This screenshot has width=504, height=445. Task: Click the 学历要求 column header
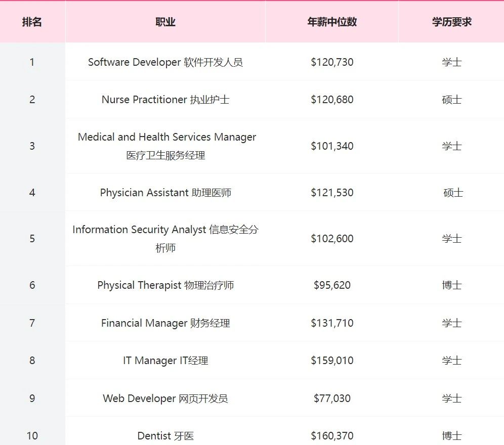click(x=451, y=22)
